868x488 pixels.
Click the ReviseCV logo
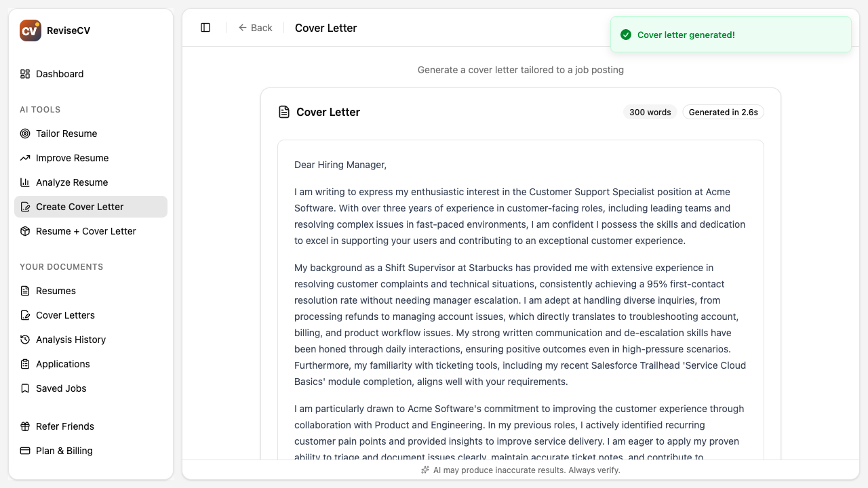[30, 30]
